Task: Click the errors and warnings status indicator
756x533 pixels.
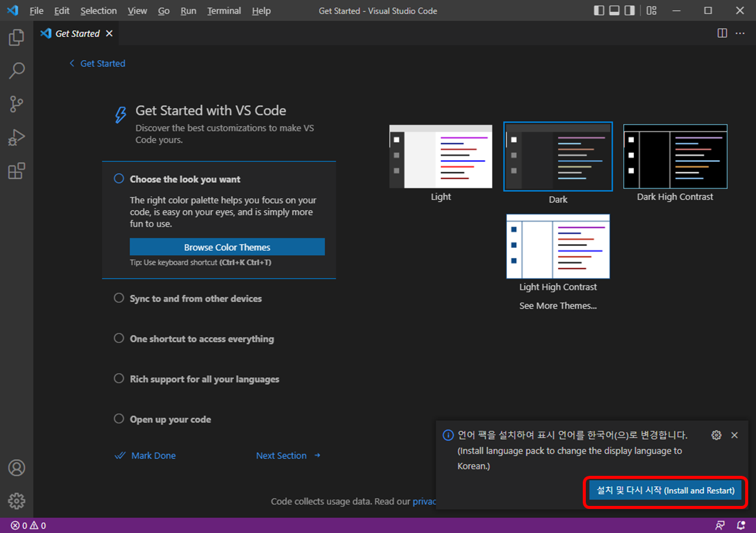Action: [28, 526]
